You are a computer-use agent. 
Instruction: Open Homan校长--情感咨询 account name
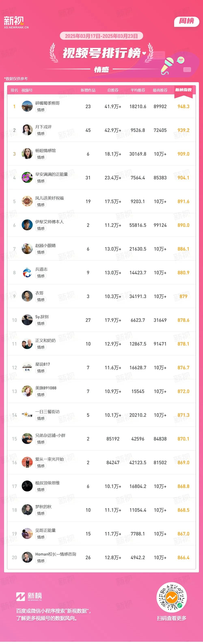tap(56, 554)
